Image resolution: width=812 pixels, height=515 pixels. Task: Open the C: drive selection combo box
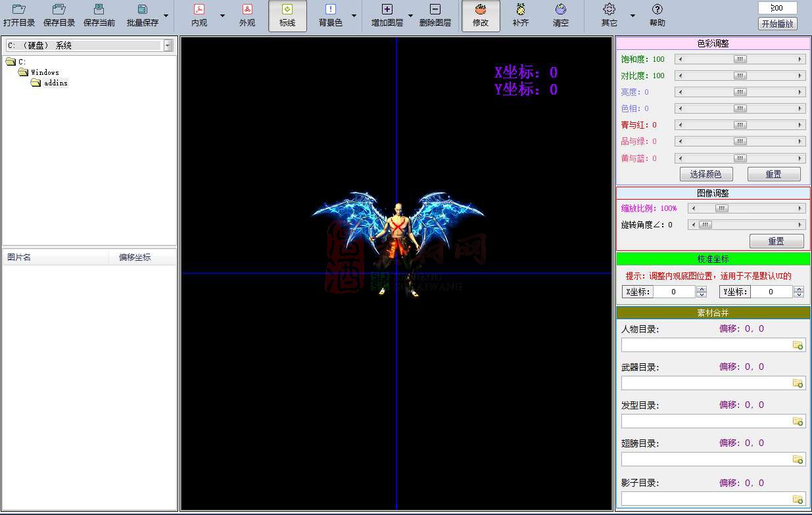pos(89,45)
